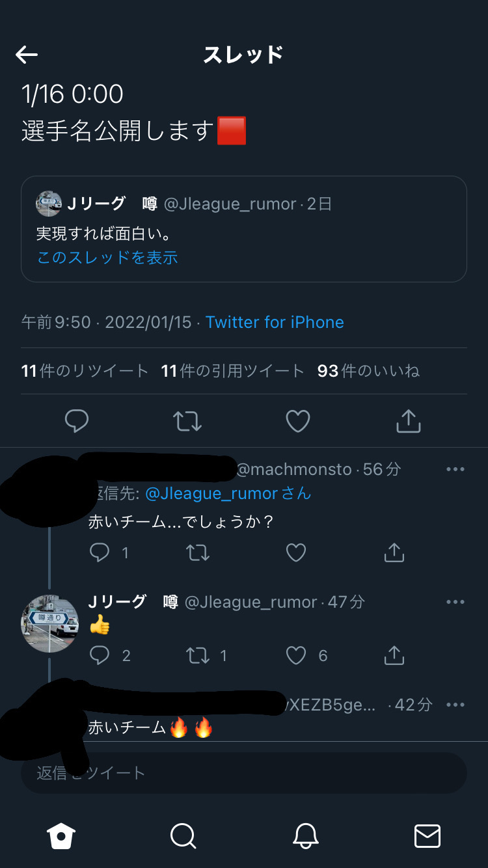This screenshot has height=868, width=488.
Task: Open the Direct Messages envelope
Action: click(x=427, y=835)
